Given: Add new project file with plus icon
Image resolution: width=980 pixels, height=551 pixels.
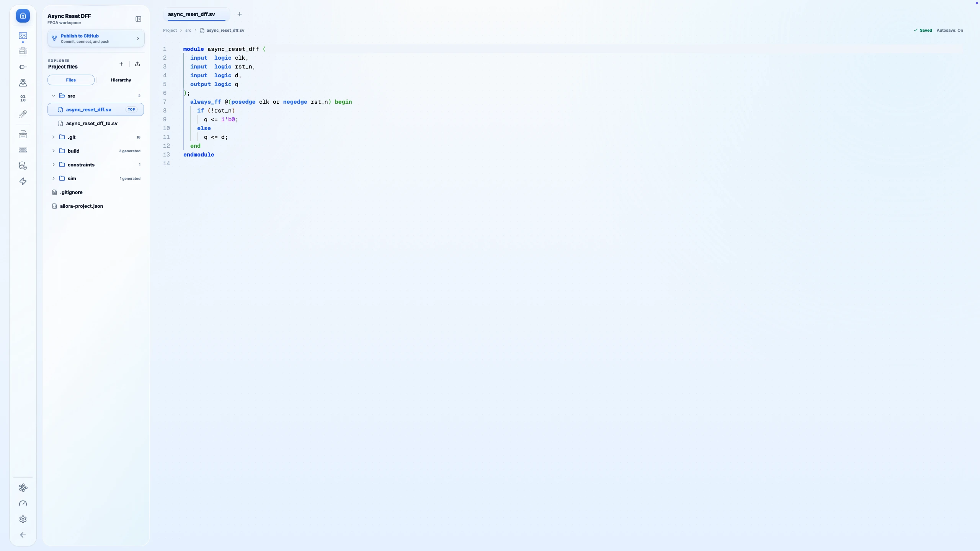Looking at the screenshot, I should 121,64.
